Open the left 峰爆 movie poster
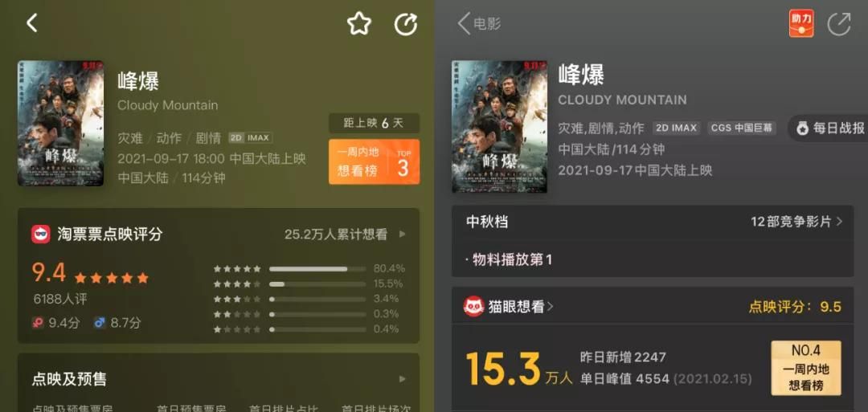This screenshot has width=868, height=412. 61,124
